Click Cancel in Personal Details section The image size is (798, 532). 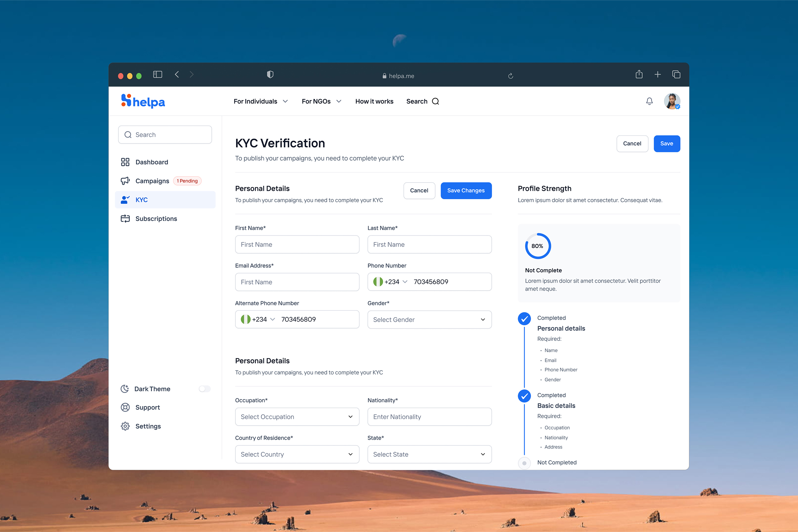point(419,190)
